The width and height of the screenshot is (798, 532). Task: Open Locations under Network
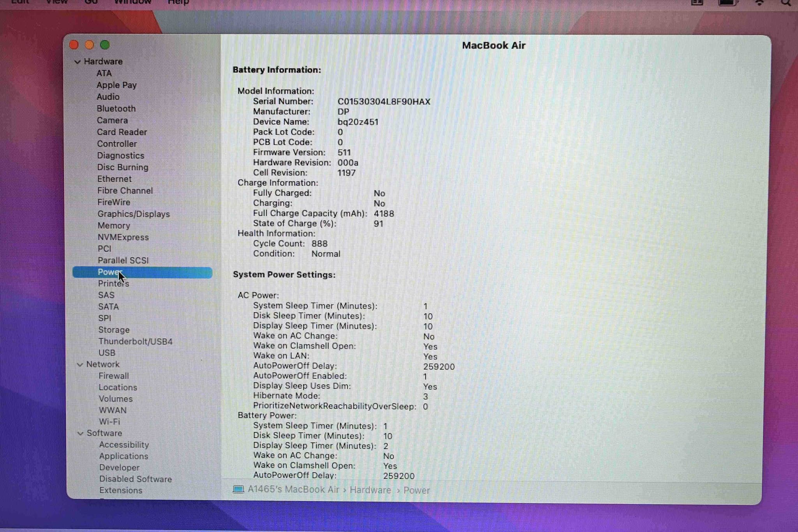pos(118,387)
